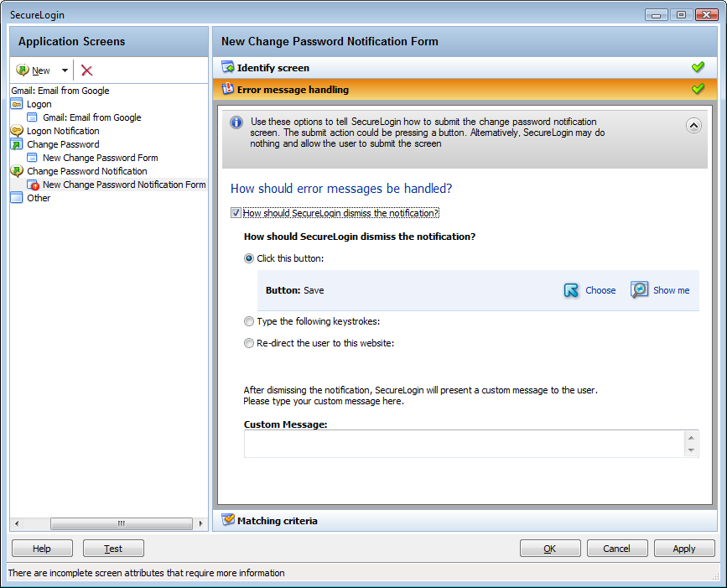727x588 pixels.
Task: Click the Custom Message scroll up arrow
Action: click(691, 438)
